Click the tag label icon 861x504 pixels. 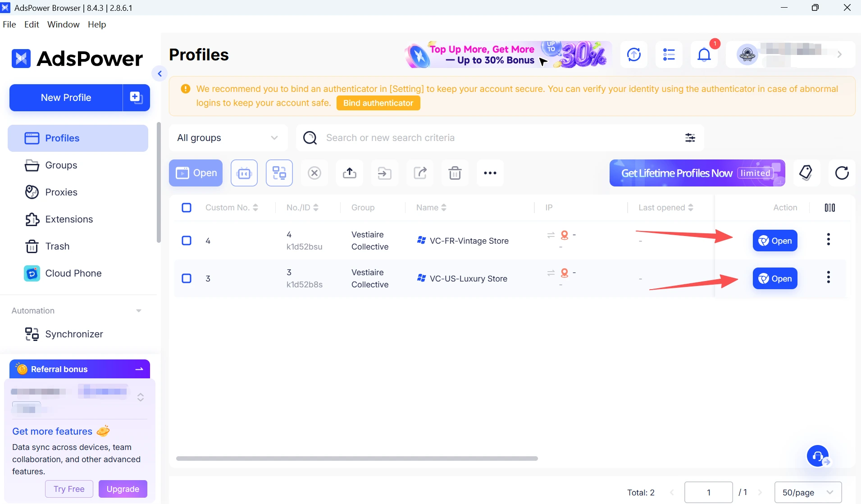[806, 173]
